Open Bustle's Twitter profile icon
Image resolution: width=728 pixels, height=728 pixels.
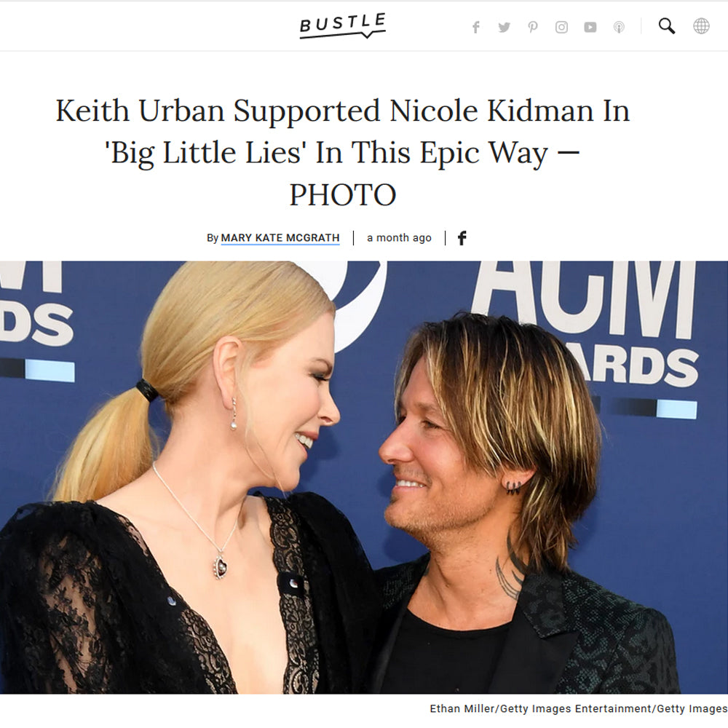pyautogui.click(x=505, y=28)
